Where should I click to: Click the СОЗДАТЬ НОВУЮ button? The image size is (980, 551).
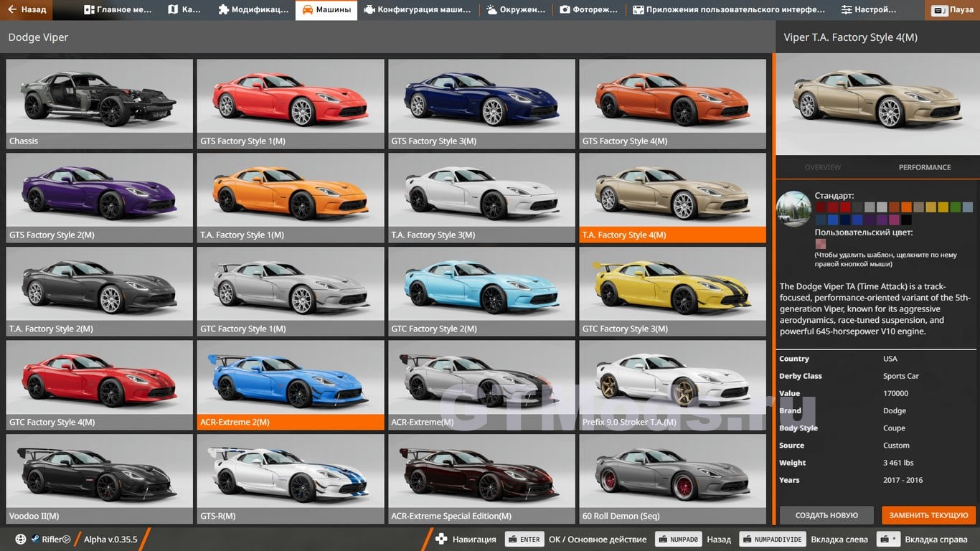[x=826, y=515]
